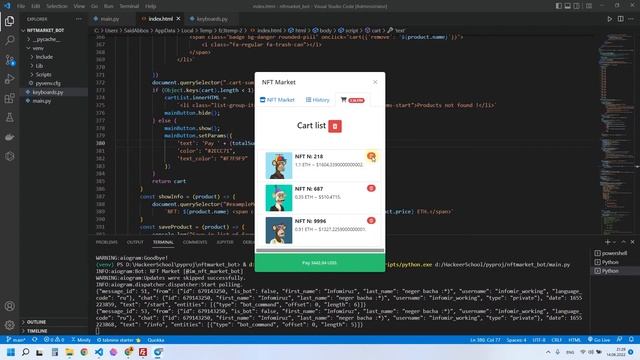640x360 pixels.
Task: Remove NFT № 218 from the cart
Action: click(x=371, y=156)
